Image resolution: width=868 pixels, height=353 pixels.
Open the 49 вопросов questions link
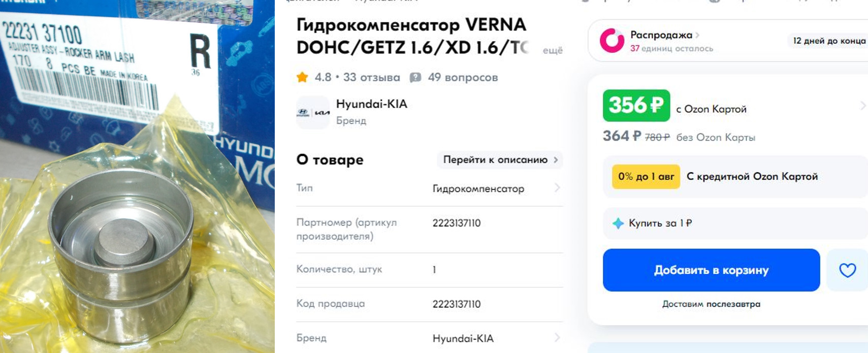click(x=463, y=77)
